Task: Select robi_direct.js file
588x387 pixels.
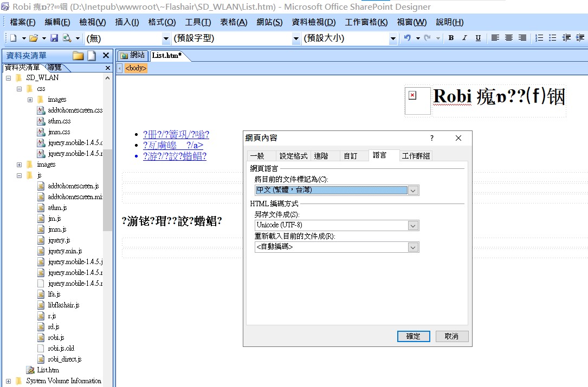Action: tap(64, 359)
